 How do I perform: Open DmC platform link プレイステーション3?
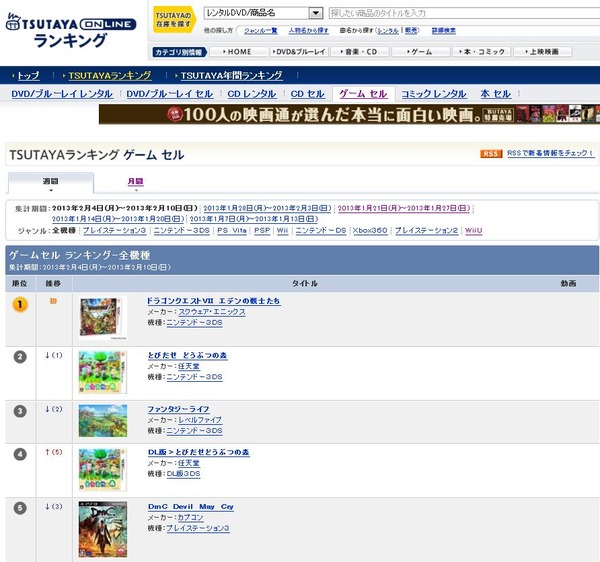point(198,528)
